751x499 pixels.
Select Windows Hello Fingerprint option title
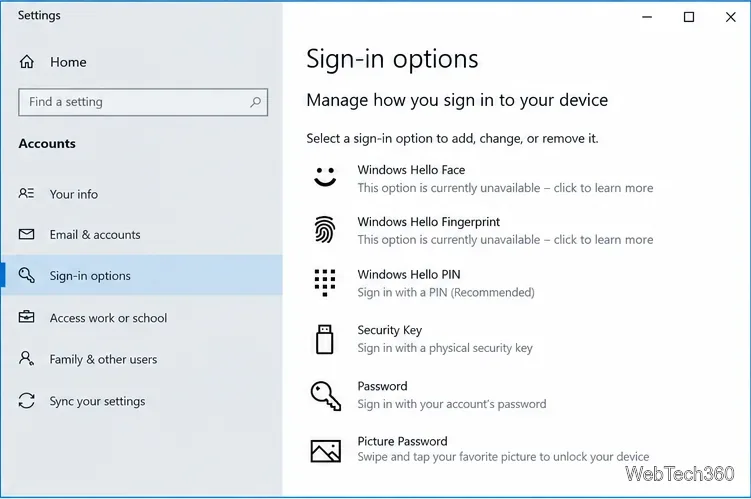(429, 222)
